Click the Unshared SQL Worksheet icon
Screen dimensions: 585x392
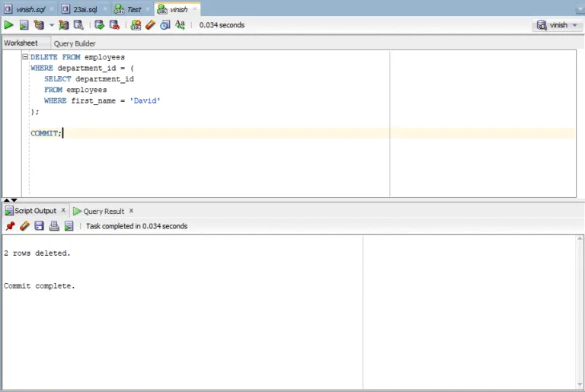pyautogui.click(x=136, y=25)
